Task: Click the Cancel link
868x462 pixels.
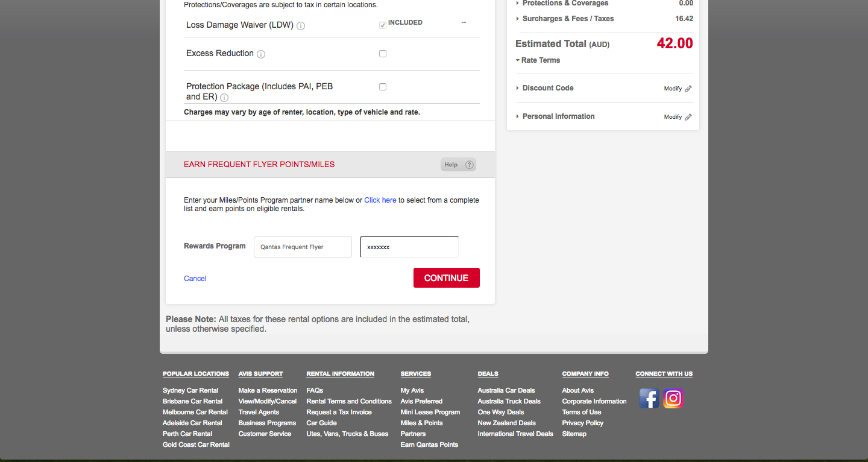Action: point(195,279)
